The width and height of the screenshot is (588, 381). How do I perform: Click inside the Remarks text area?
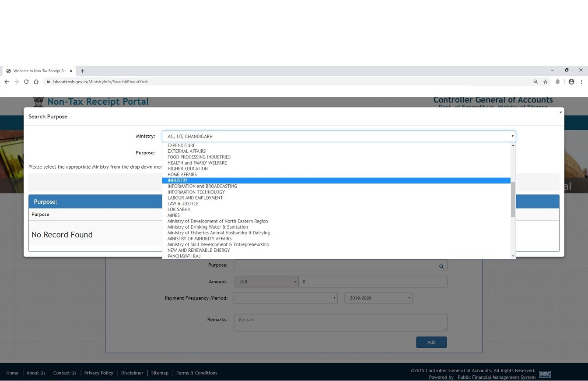[x=340, y=323]
